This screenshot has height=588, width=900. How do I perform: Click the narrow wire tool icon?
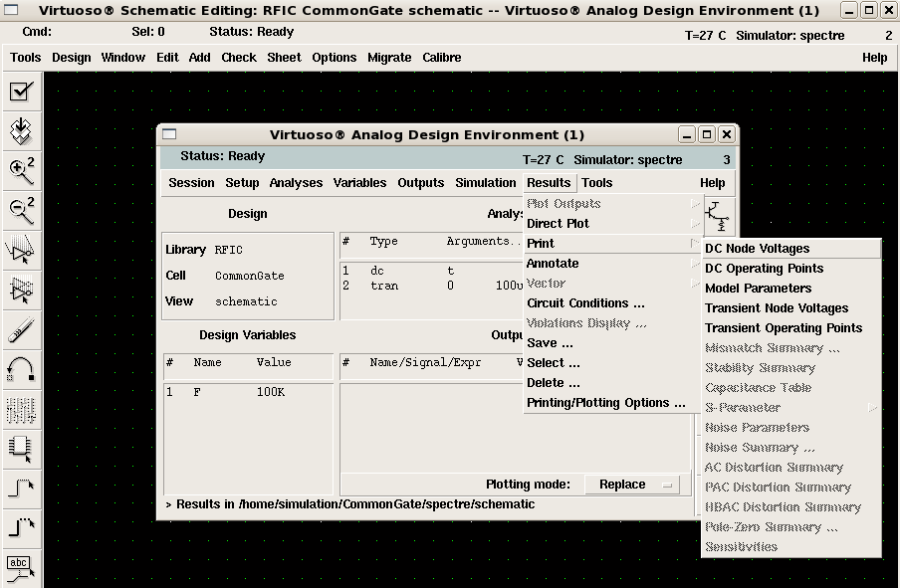click(x=21, y=489)
